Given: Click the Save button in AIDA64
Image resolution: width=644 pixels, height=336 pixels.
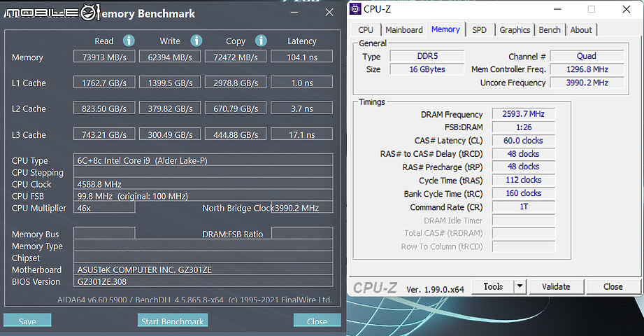Looking at the screenshot, I should pos(27,321).
